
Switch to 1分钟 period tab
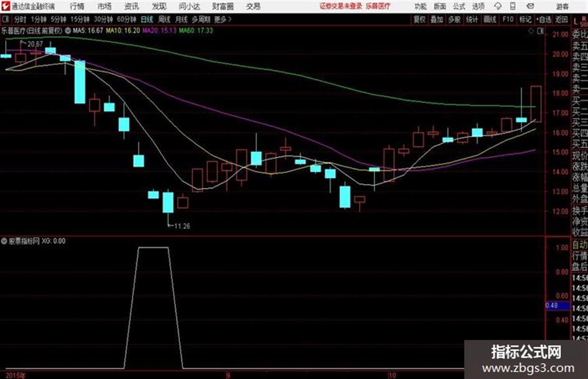click(x=38, y=19)
